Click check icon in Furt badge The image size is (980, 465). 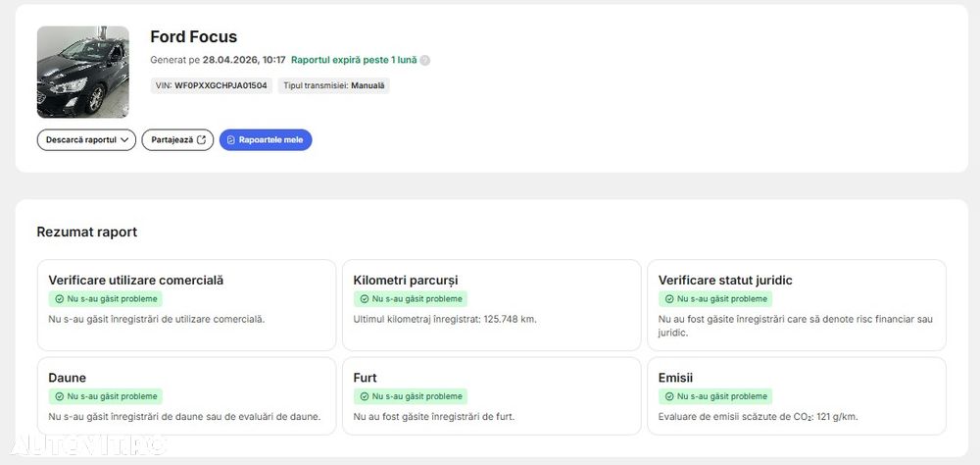(x=365, y=396)
